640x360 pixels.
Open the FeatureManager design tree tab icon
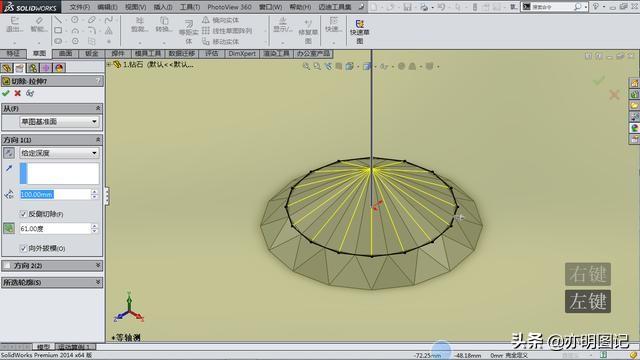tap(7, 68)
